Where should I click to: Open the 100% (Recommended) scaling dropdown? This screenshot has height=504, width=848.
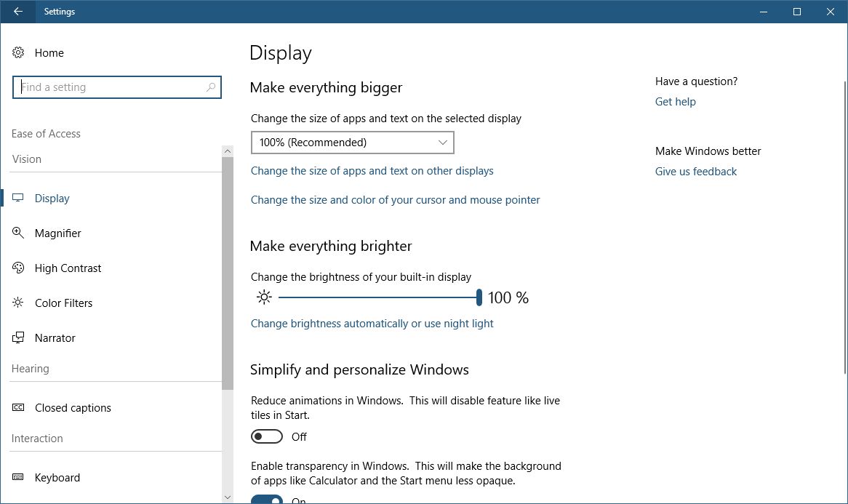click(x=353, y=143)
